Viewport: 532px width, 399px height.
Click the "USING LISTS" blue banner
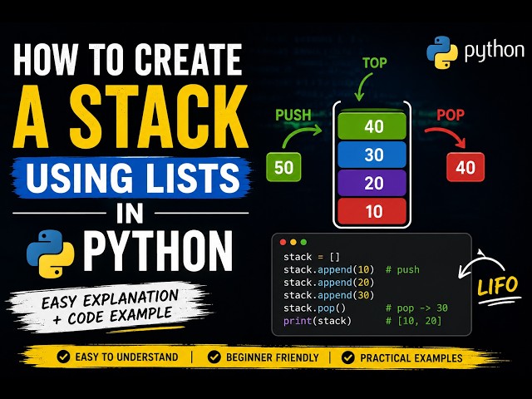tap(131, 178)
